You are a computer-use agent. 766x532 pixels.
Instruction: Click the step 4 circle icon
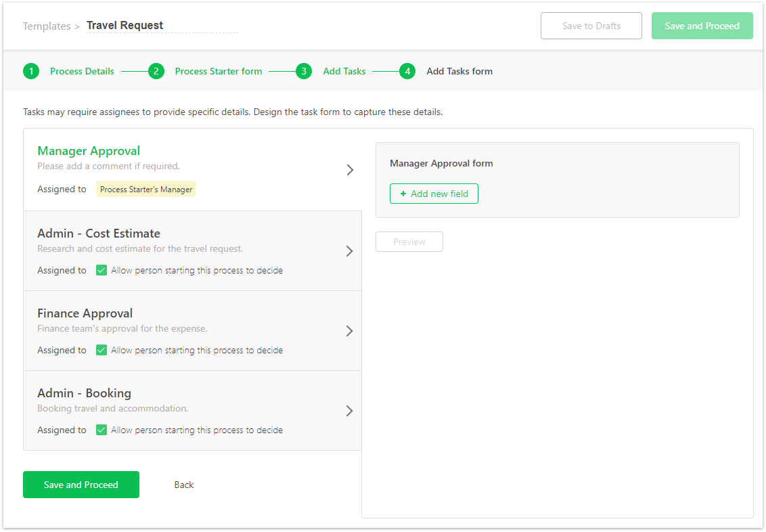(407, 71)
